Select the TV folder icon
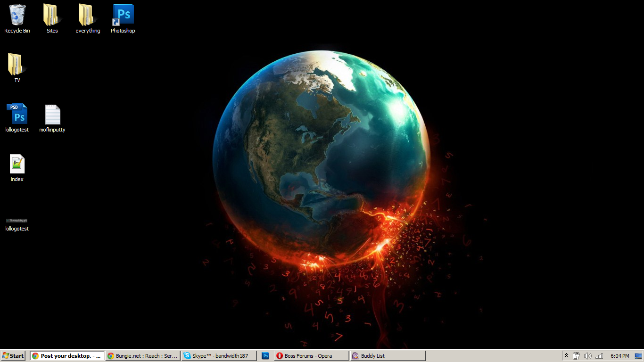 point(17,65)
